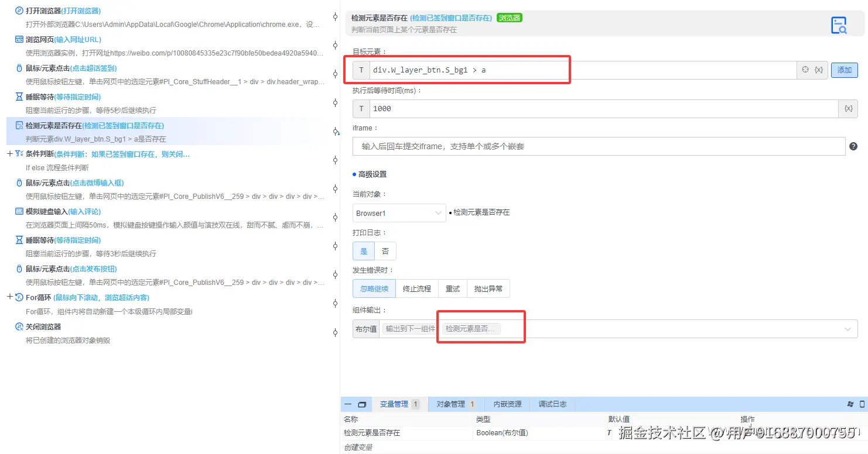Viewport: 868px width, 454px height.
Task: Select 忽略继续 for error handling
Action: (374, 288)
